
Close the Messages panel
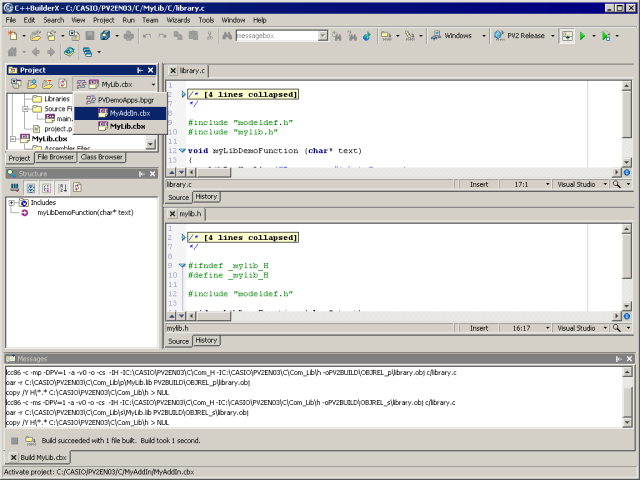(x=629, y=359)
